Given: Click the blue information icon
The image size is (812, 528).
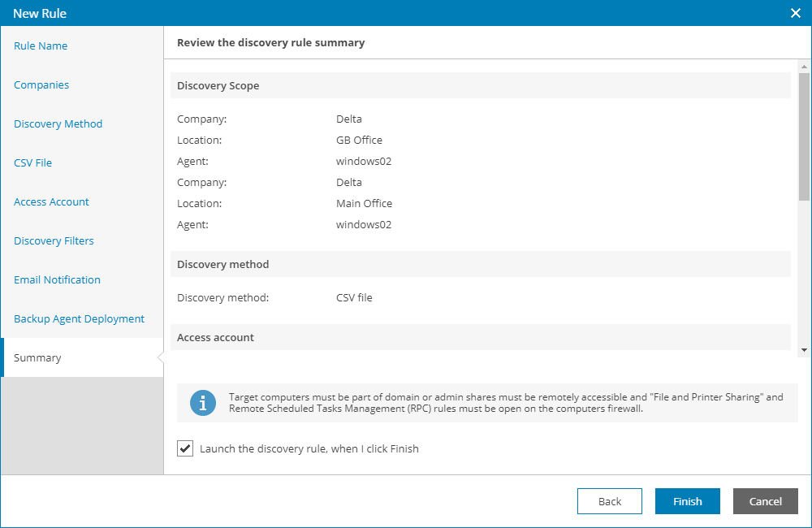Looking at the screenshot, I should tap(203, 403).
